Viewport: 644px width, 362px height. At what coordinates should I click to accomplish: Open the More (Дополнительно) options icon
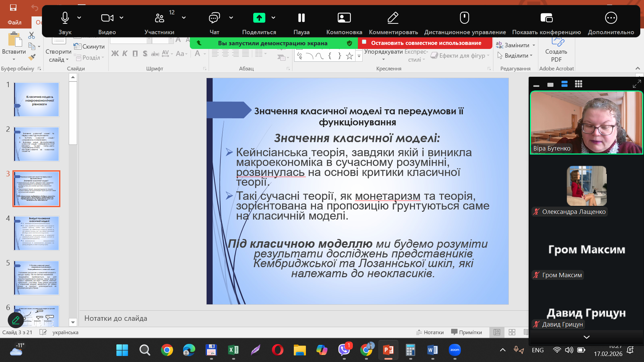(611, 18)
